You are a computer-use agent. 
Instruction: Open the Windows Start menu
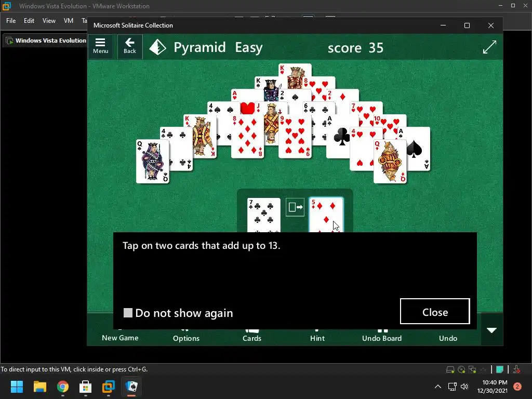tap(17, 387)
